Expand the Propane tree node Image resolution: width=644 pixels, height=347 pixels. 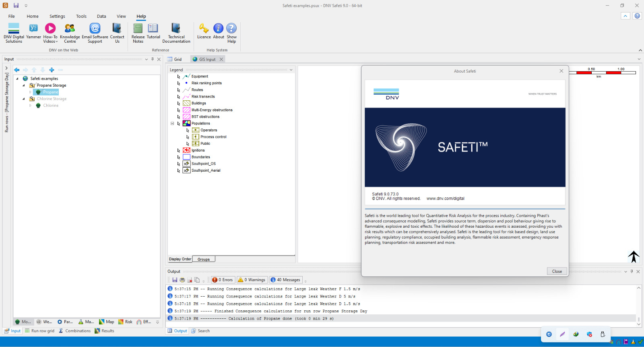pyautogui.click(x=30, y=92)
